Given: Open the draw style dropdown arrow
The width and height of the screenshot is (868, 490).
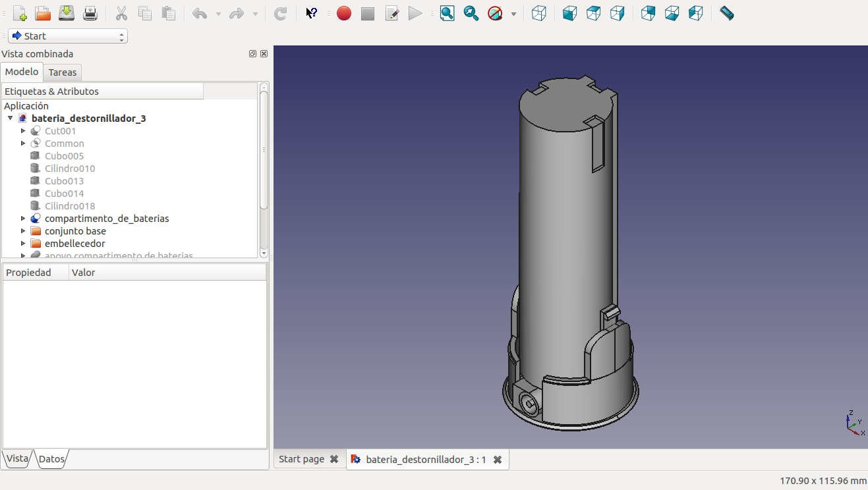Looking at the screenshot, I should [x=513, y=14].
